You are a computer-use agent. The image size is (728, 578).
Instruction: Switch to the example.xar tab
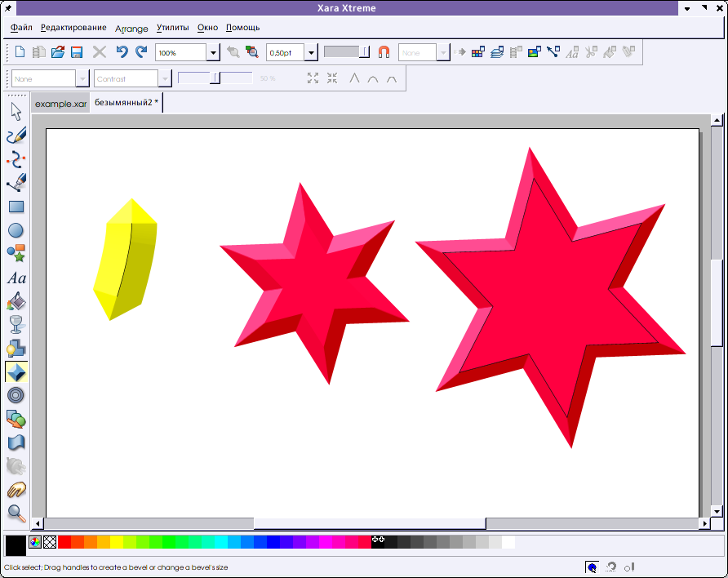point(60,104)
